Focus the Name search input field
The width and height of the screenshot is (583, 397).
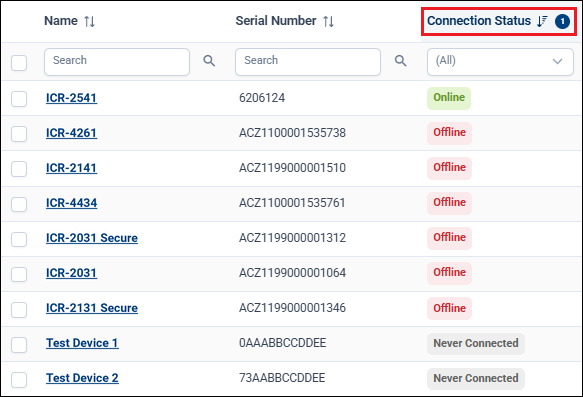click(x=117, y=62)
